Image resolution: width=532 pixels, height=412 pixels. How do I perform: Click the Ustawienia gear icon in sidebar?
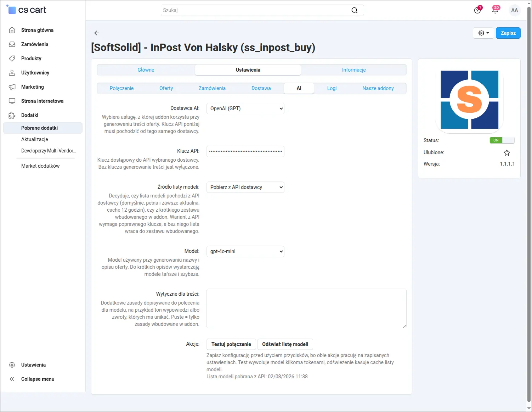pos(12,365)
